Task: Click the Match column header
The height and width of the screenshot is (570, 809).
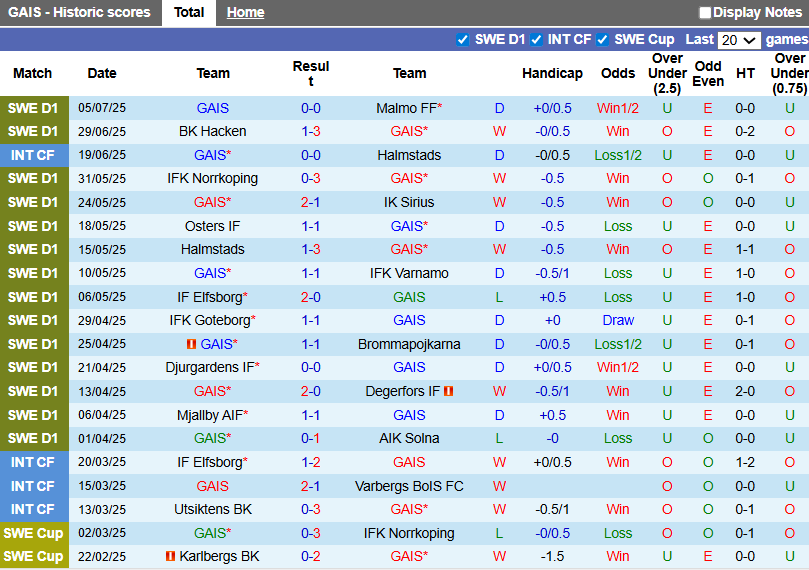Action: (33, 73)
